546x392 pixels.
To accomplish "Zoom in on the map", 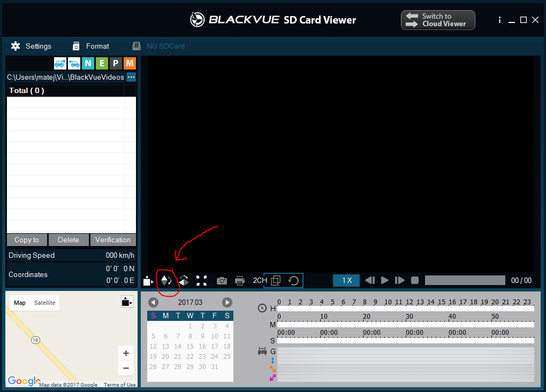I will pos(126,353).
